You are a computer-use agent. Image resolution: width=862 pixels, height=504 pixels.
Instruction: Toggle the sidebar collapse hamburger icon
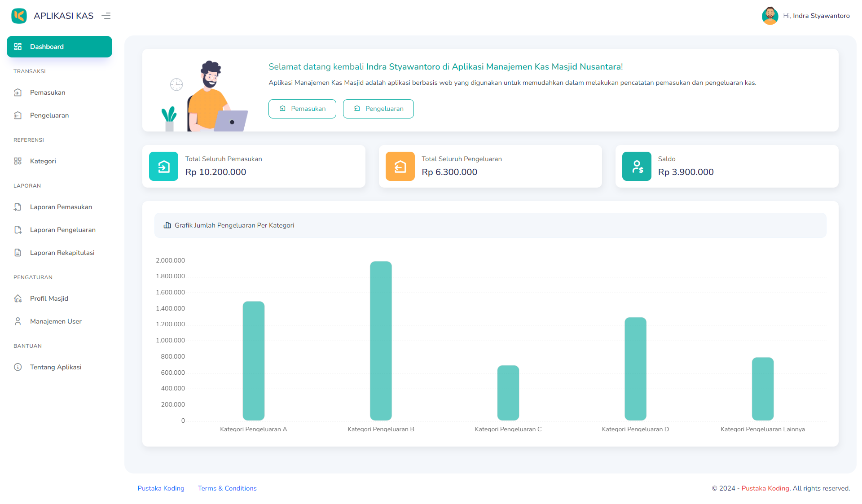[x=106, y=16]
